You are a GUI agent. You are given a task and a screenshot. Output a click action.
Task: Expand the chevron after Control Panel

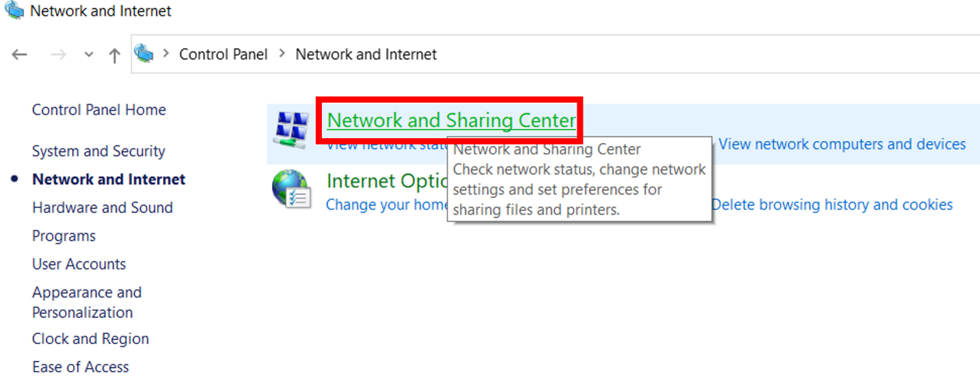coord(281,54)
